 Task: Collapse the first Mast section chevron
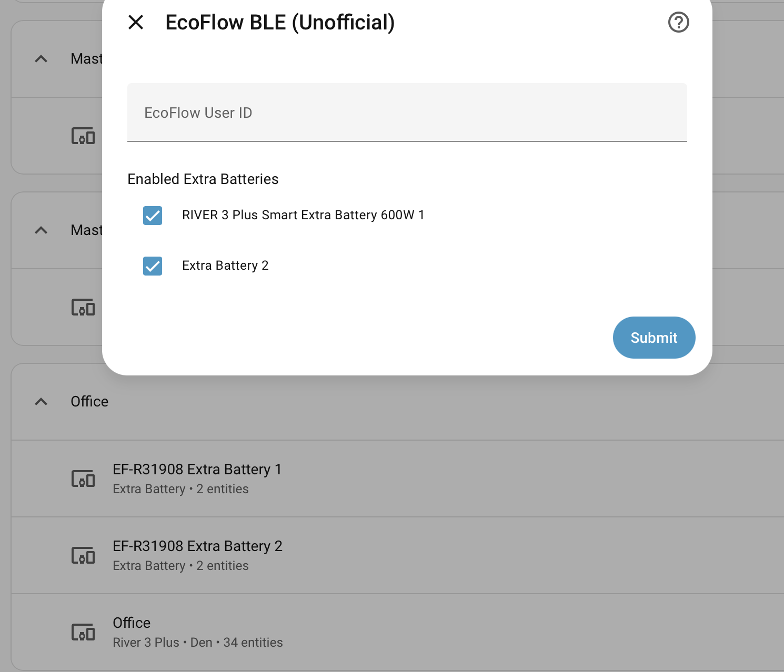point(41,59)
